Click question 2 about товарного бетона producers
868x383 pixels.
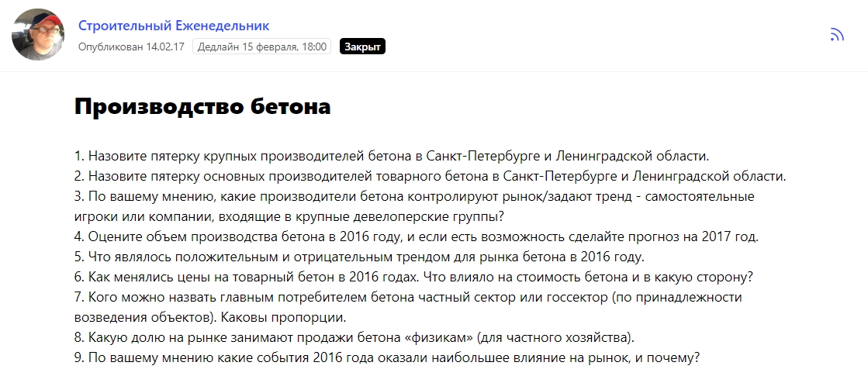(x=430, y=176)
